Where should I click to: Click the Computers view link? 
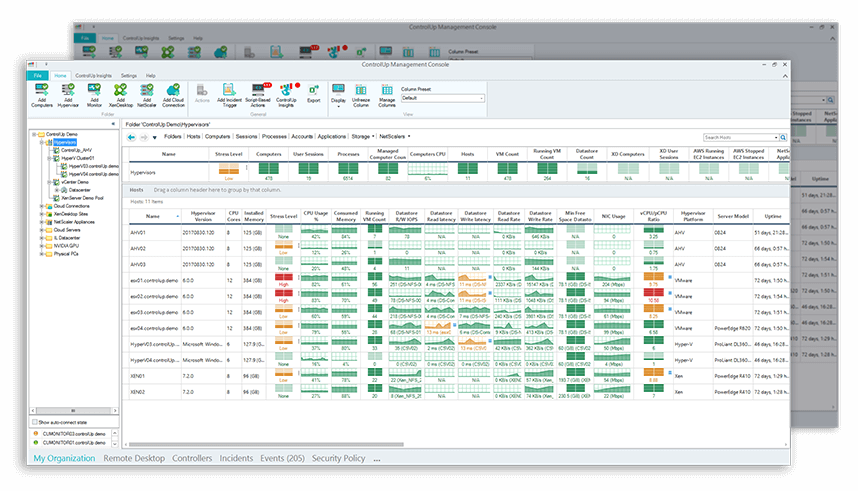click(217, 136)
